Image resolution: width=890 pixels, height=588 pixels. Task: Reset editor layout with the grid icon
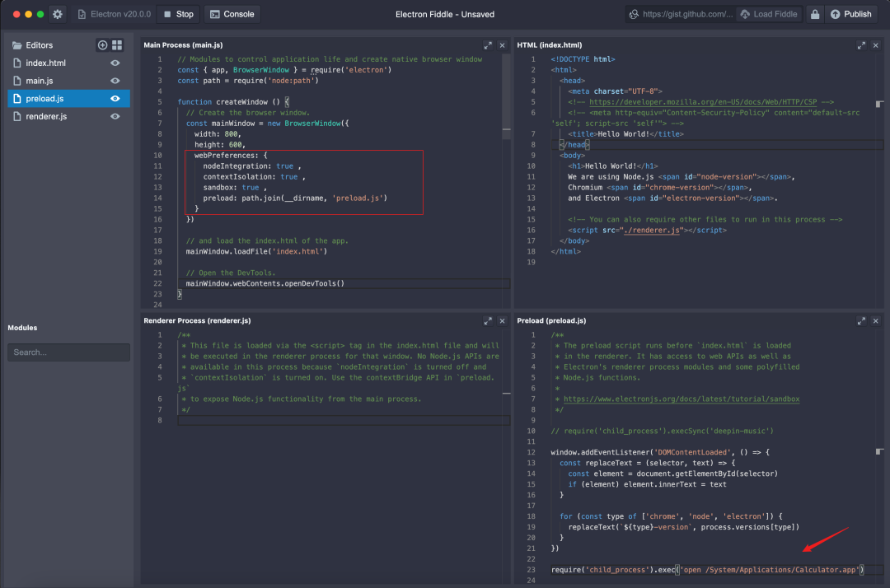coord(117,44)
